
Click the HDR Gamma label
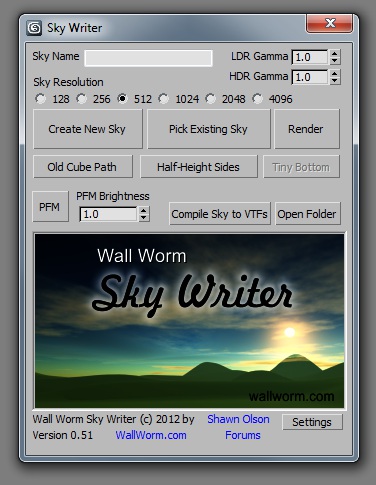click(x=258, y=76)
